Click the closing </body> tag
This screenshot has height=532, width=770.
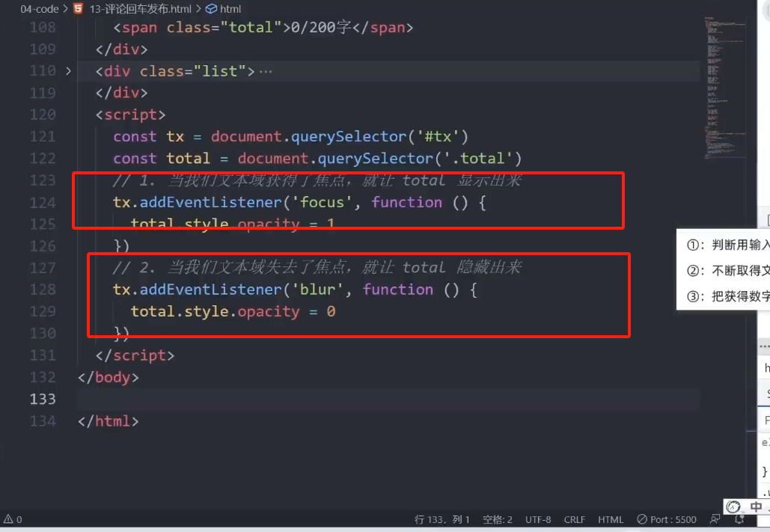click(108, 377)
